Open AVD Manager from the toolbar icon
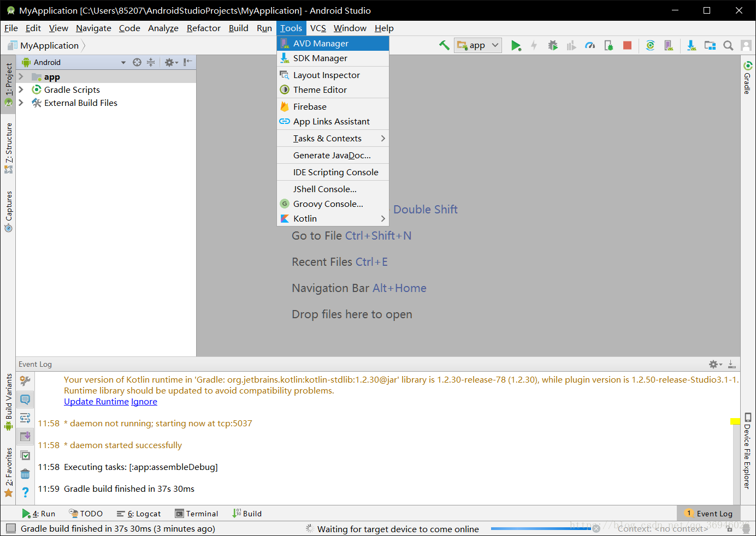Image resolution: width=756 pixels, height=536 pixels. 669,45
